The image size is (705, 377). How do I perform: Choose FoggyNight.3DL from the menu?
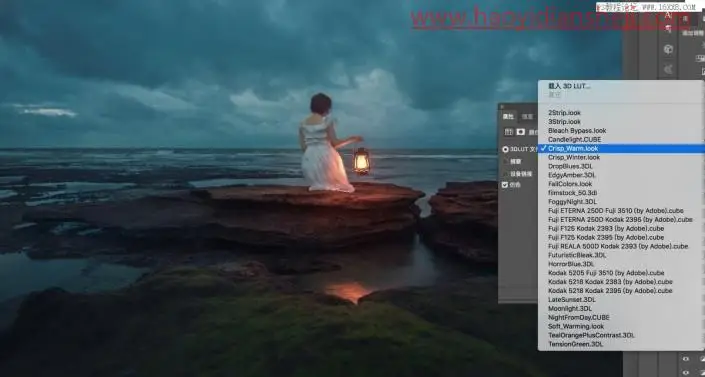pyautogui.click(x=572, y=202)
